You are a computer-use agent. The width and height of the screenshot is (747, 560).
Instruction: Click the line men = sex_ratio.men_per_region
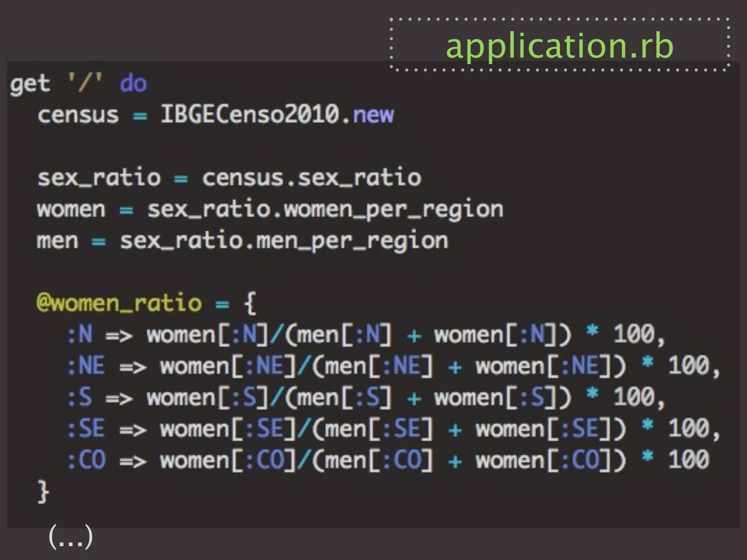coord(242,242)
